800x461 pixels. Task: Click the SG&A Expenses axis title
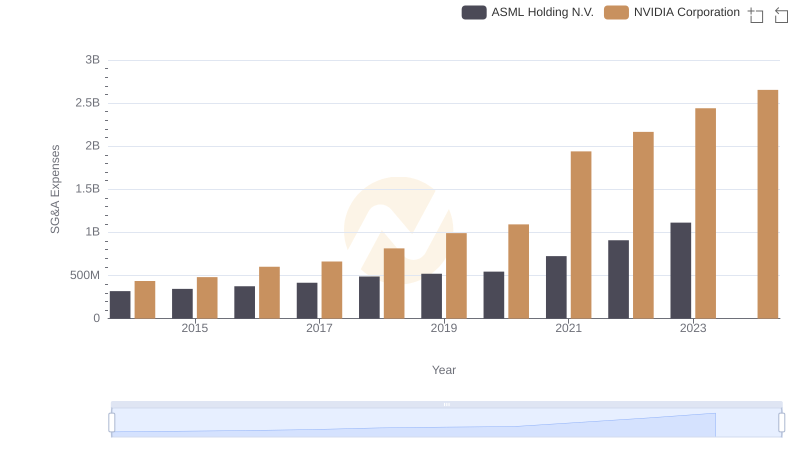(55, 189)
